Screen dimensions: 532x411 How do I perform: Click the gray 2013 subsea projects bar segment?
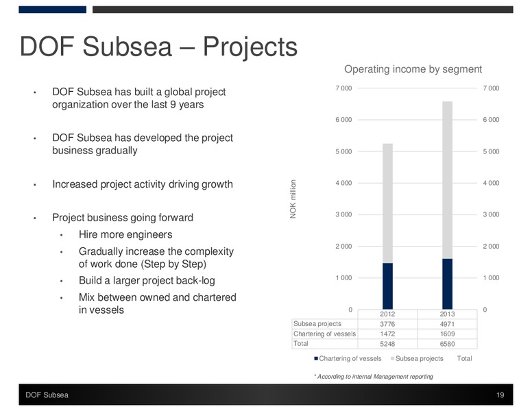447,180
